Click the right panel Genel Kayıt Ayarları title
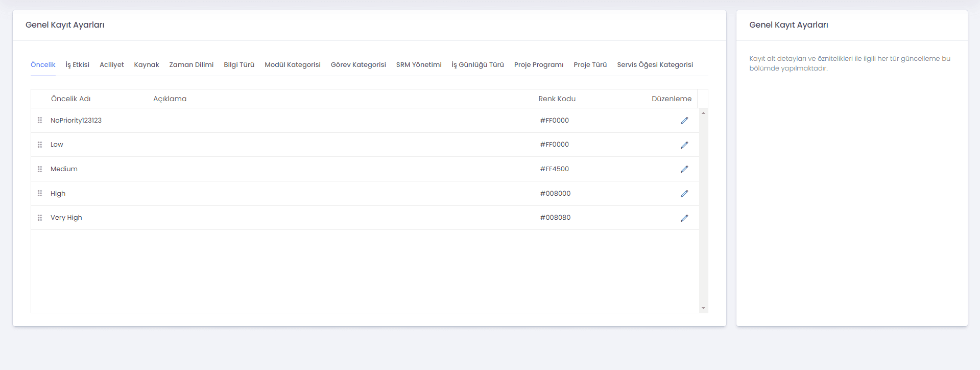The image size is (980, 370). click(x=788, y=25)
